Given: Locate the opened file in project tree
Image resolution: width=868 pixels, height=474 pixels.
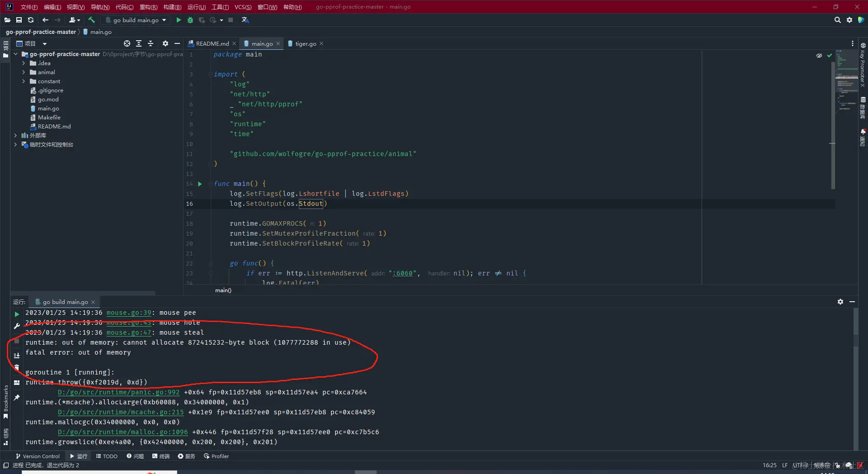Looking at the screenshot, I should 127,43.
